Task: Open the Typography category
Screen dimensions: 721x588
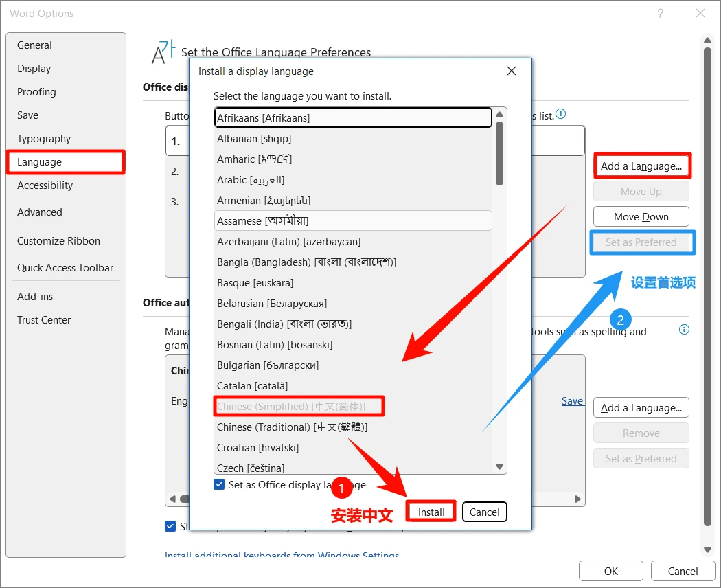Action: click(x=66, y=139)
